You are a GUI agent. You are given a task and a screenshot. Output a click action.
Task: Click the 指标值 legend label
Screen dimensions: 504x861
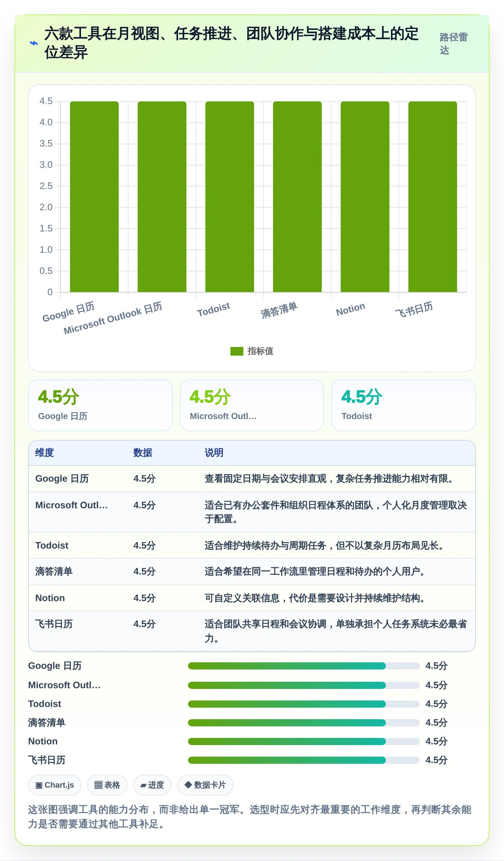[x=260, y=351]
